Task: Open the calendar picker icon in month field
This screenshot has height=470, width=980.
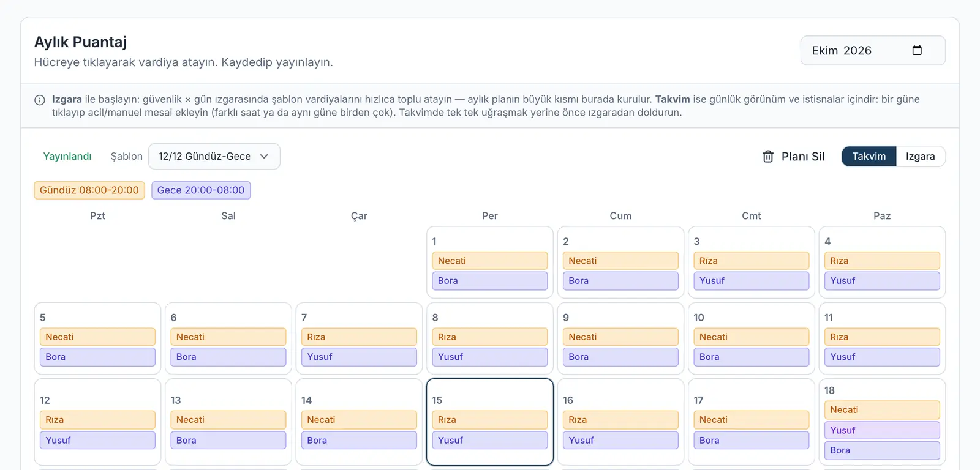Action: 917,50
